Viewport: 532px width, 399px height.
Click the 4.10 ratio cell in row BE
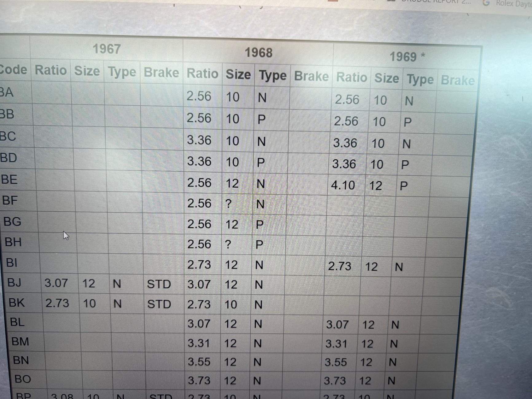point(343,185)
